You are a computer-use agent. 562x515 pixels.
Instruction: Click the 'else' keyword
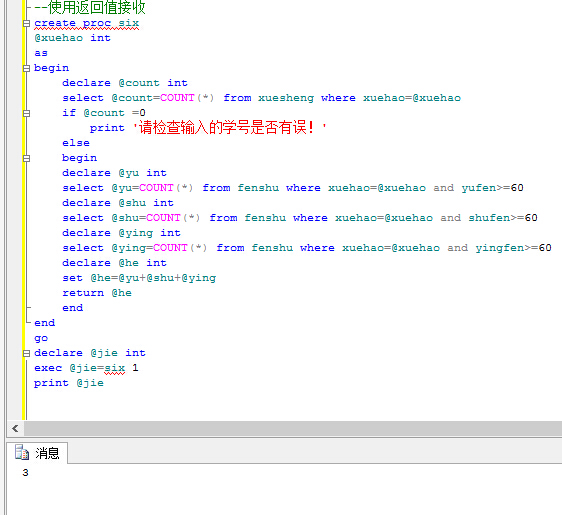coord(76,143)
